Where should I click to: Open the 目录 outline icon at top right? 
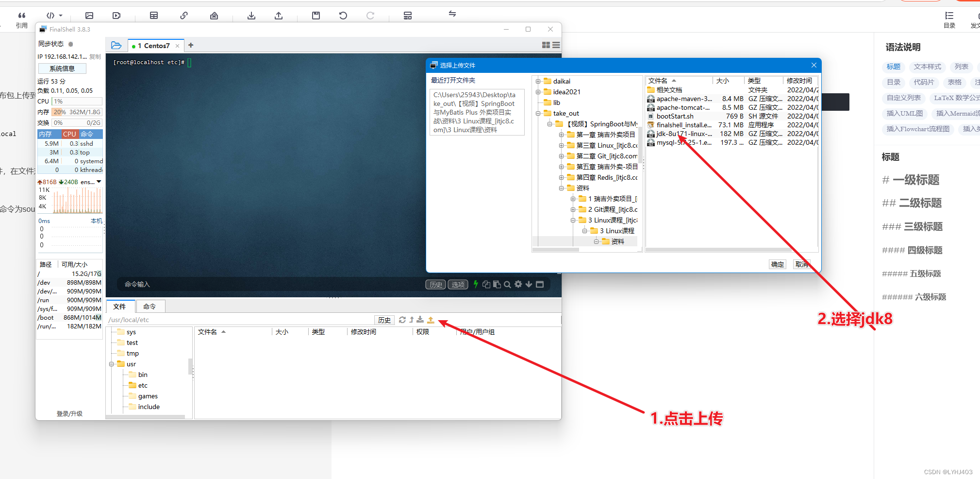click(x=949, y=20)
